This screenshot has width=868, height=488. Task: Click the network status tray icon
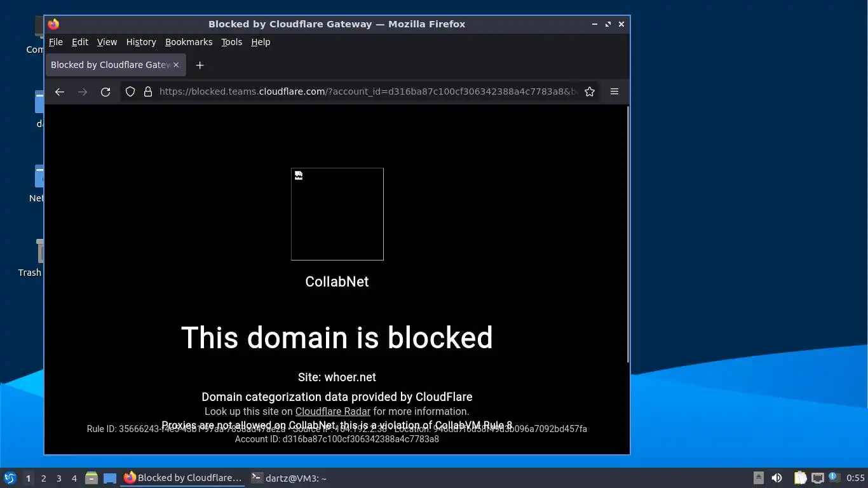point(818,478)
